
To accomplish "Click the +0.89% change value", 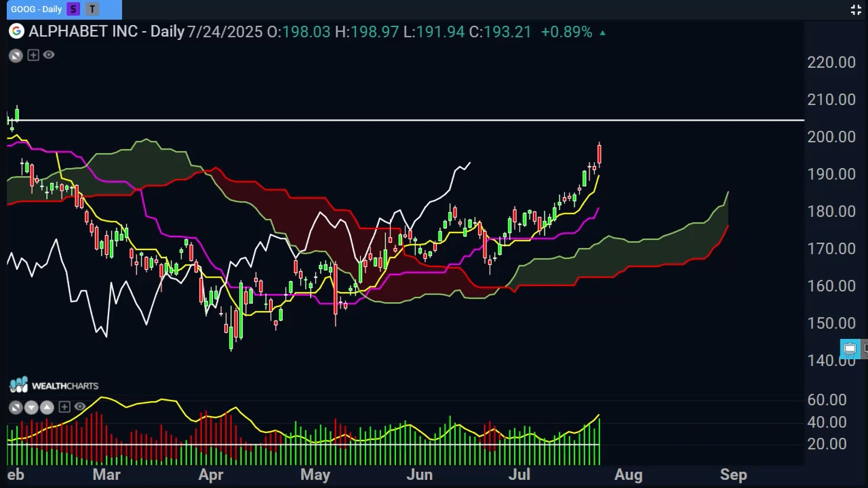I will [x=566, y=32].
